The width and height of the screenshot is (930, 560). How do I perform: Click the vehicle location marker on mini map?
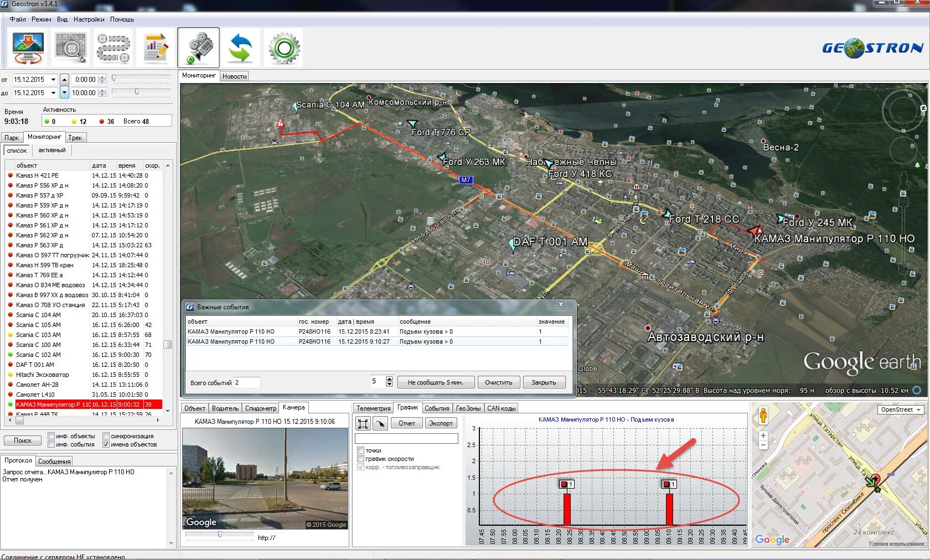(874, 481)
